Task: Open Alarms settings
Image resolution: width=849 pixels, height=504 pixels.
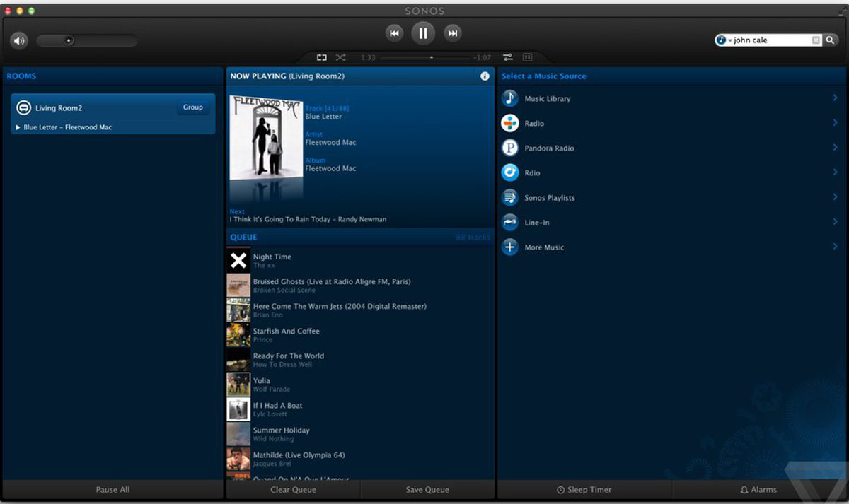Action: (758, 490)
